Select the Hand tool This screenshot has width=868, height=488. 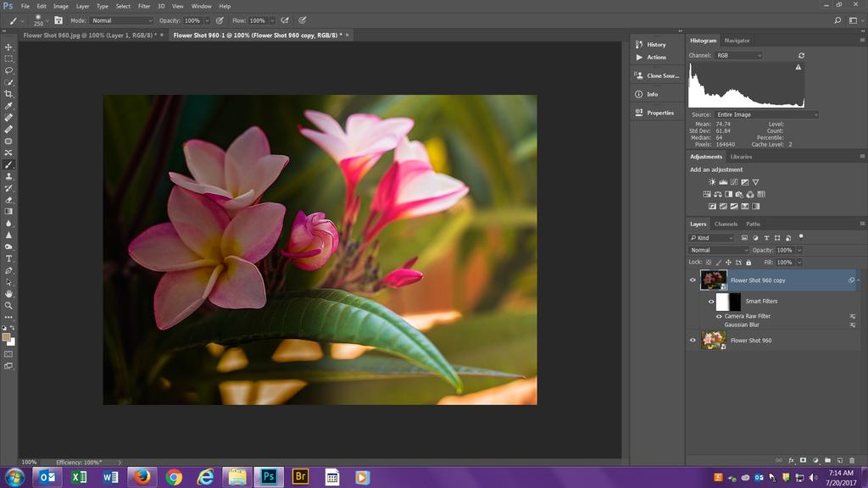pos(8,294)
